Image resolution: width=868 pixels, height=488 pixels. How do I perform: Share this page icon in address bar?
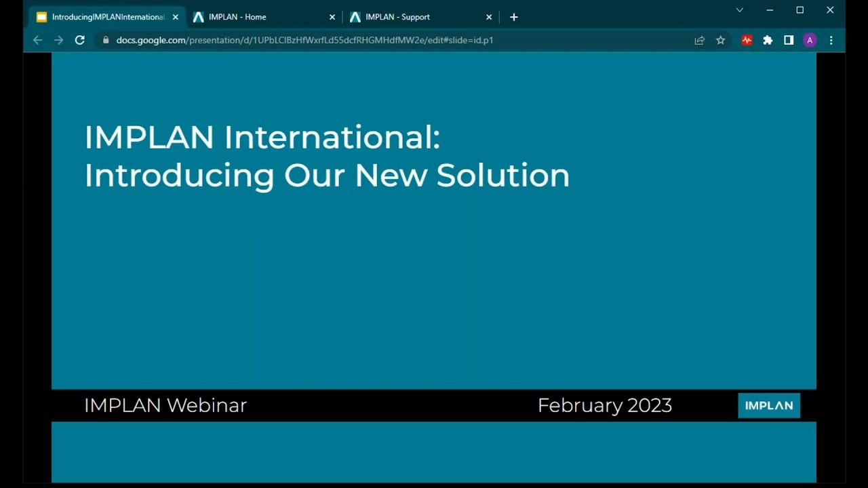pyautogui.click(x=700, y=40)
